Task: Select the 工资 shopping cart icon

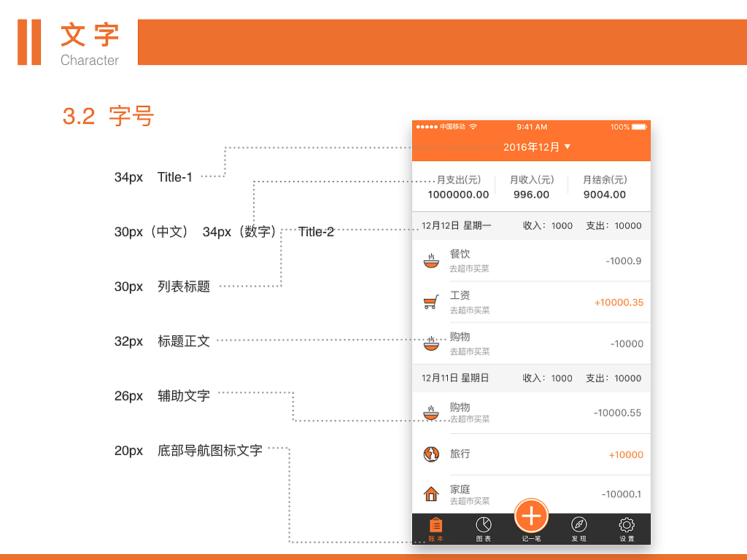Action: tap(431, 300)
